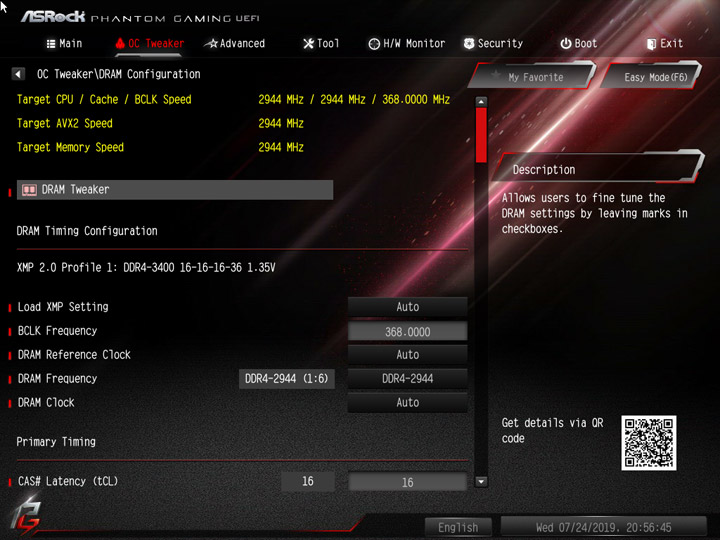Click the Main tab list icon
The width and height of the screenshot is (720, 540).
coord(51,44)
